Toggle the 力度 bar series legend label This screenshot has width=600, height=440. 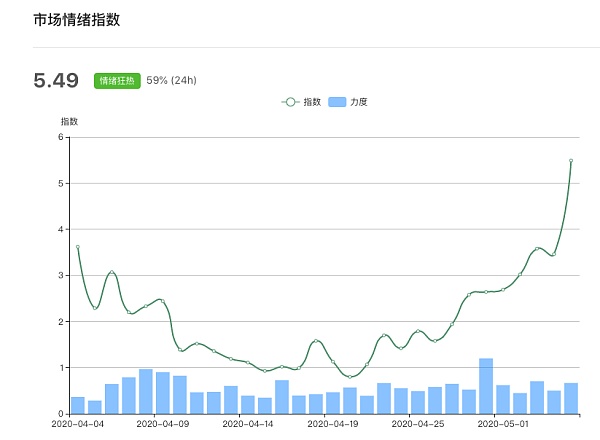pos(358,102)
